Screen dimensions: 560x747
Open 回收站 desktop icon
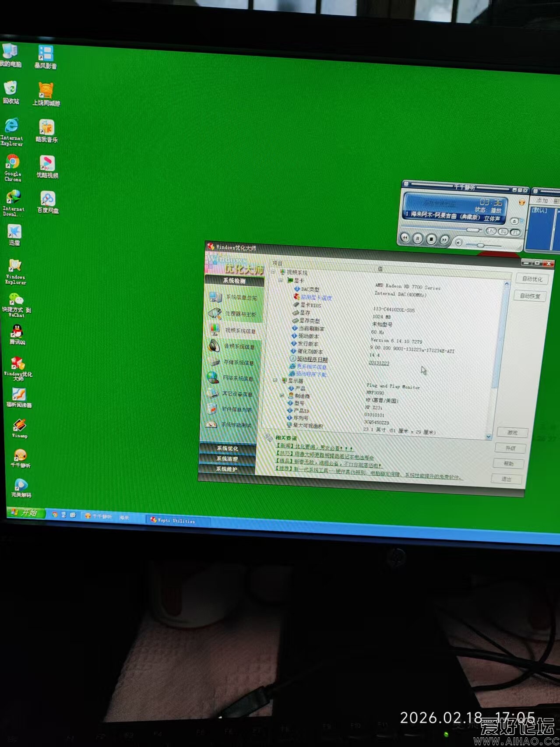click(11, 92)
